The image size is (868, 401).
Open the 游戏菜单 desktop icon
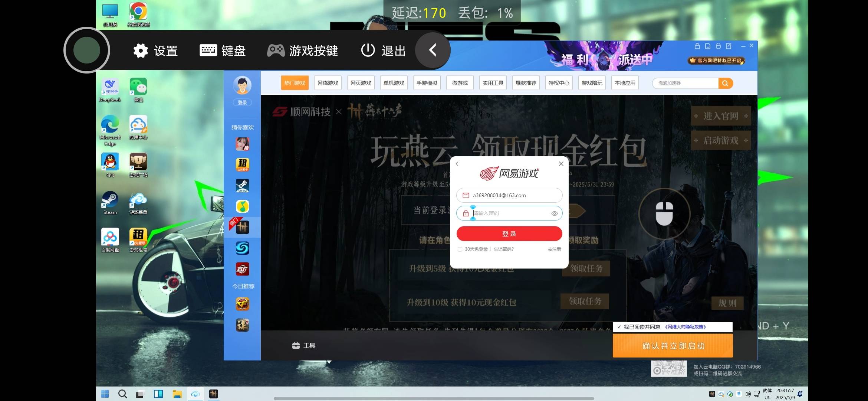(138, 202)
